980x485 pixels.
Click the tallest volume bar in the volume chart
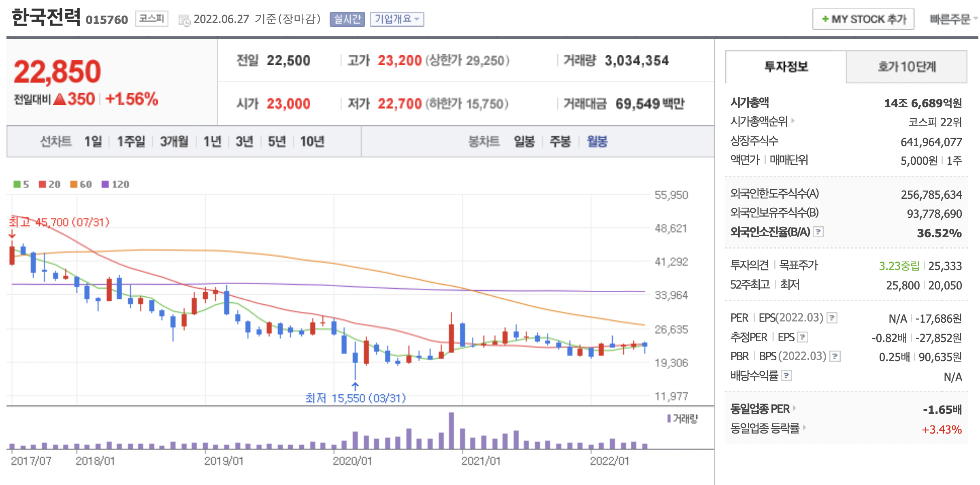tap(451, 430)
